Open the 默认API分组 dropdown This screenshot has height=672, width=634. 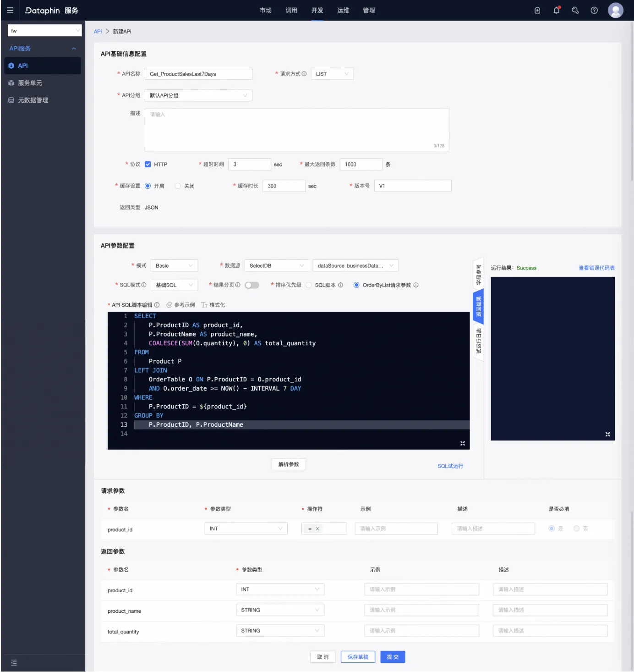click(198, 95)
